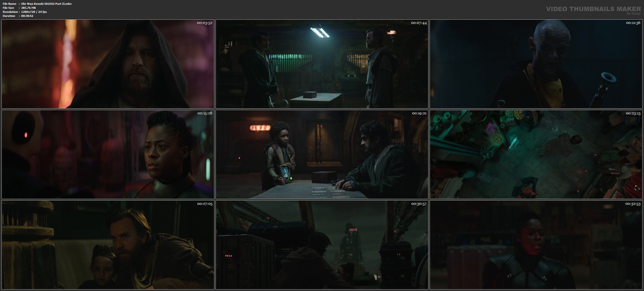The height and width of the screenshot is (291, 644).
Task: Click the 00:07:44 timestamp label
Action: coord(419,23)
